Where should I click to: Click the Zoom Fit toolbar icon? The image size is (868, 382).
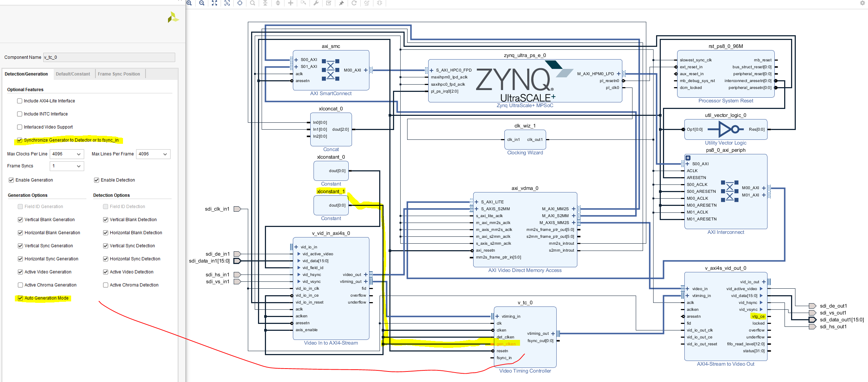[x=215, y=3]
